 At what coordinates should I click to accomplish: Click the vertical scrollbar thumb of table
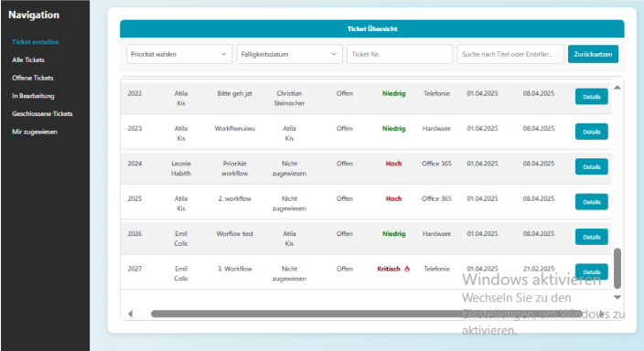pyautogui.click(x=617, y=269)
